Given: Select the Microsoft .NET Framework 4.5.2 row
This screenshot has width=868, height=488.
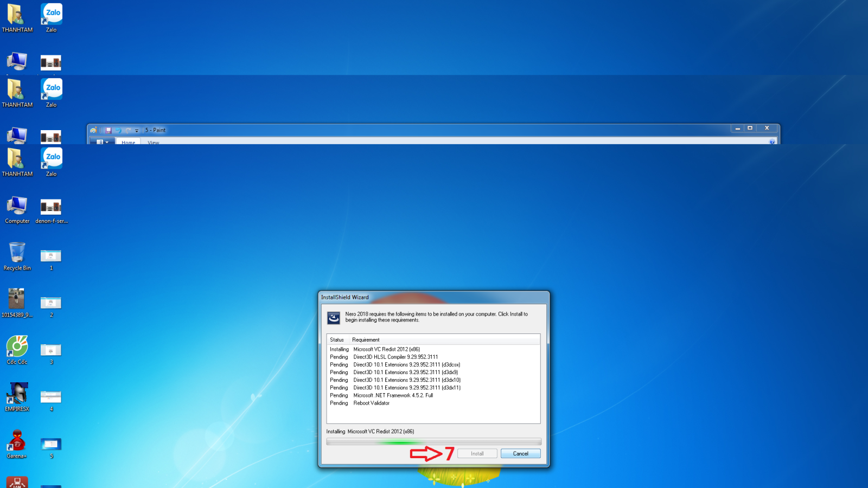Looking at the screenshot, I should click(x=393, y=395).
